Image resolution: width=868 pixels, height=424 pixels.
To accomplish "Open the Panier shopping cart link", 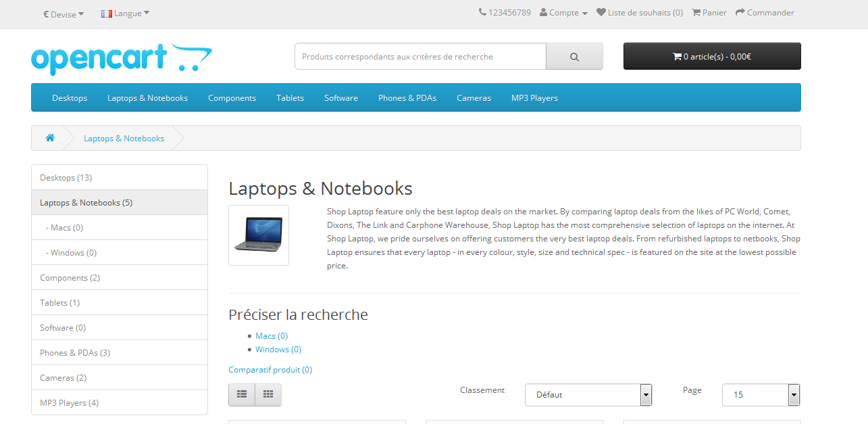I will (709, 13).
